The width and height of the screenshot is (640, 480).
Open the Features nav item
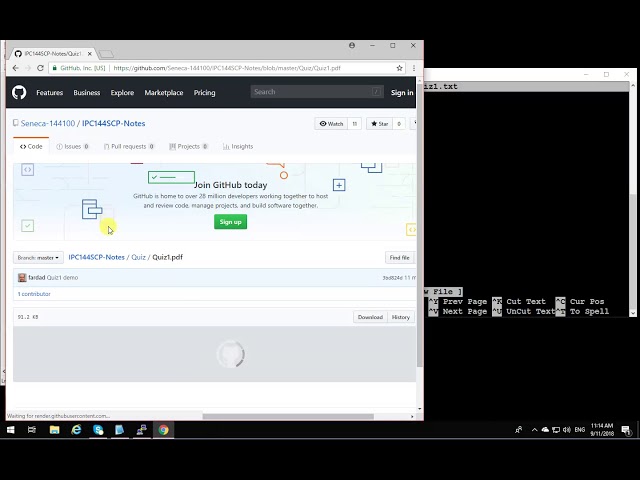pos(49,93)
